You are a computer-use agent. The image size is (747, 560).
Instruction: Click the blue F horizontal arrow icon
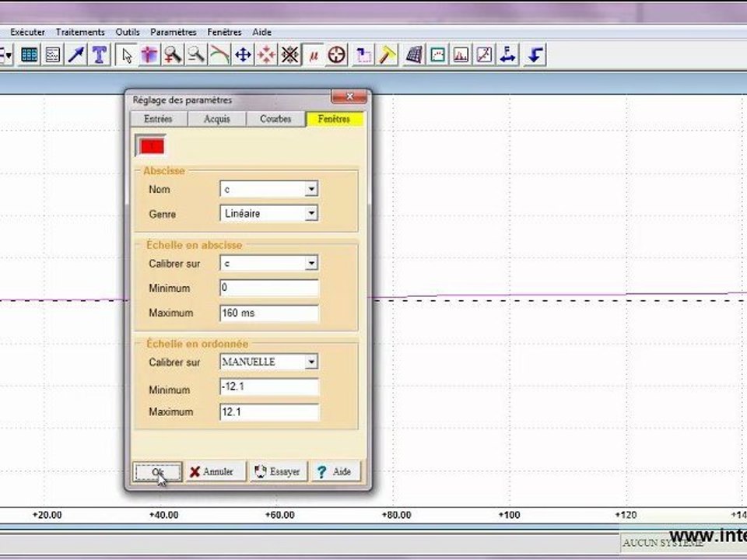[508, 54]
